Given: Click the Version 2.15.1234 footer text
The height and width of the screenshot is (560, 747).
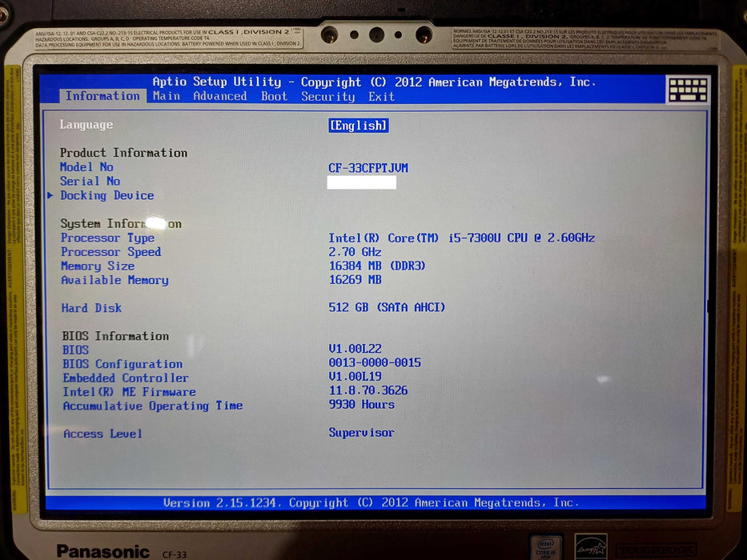Looking at the screenshot, I should 371,503.
